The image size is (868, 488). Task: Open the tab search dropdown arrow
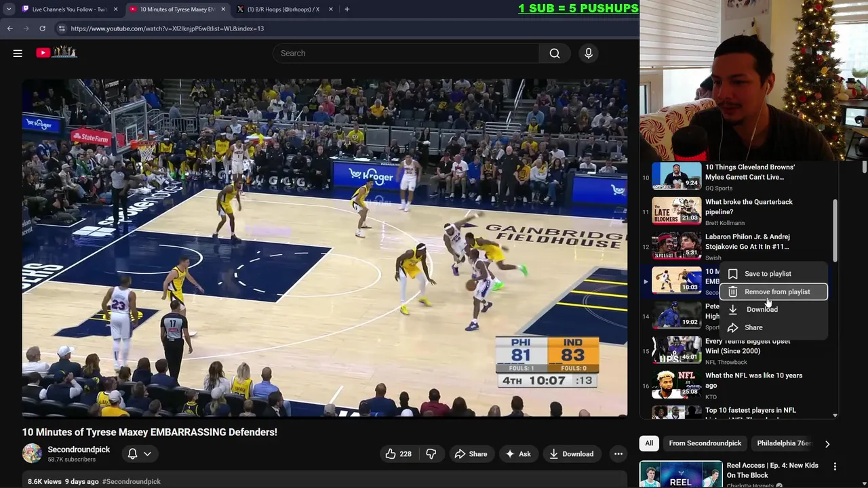coord(9,9)
